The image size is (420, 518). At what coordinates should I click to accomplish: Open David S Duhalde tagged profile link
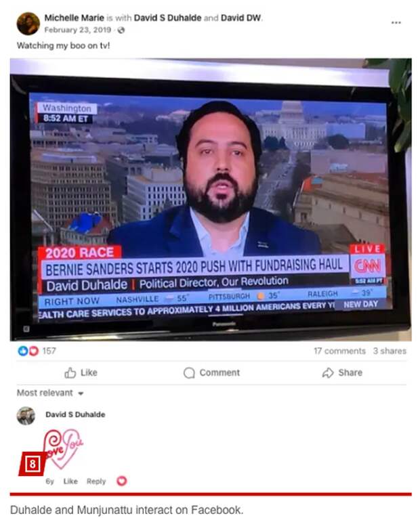point(167,18)
